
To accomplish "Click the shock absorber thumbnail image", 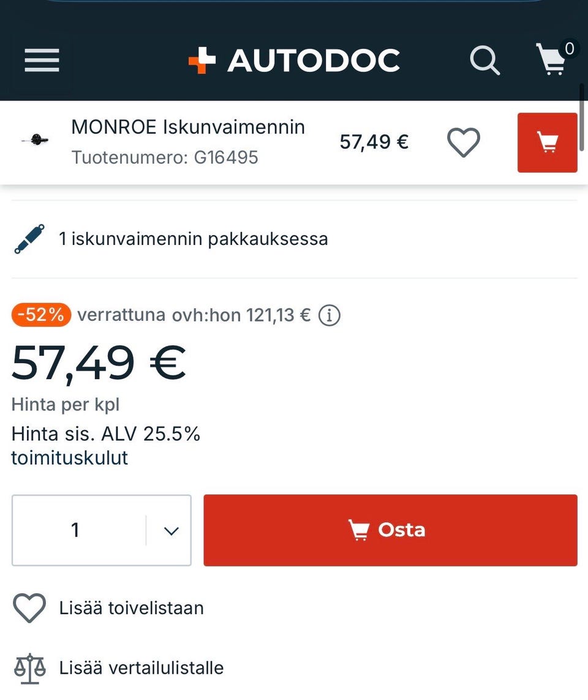I will coord(36,140).
